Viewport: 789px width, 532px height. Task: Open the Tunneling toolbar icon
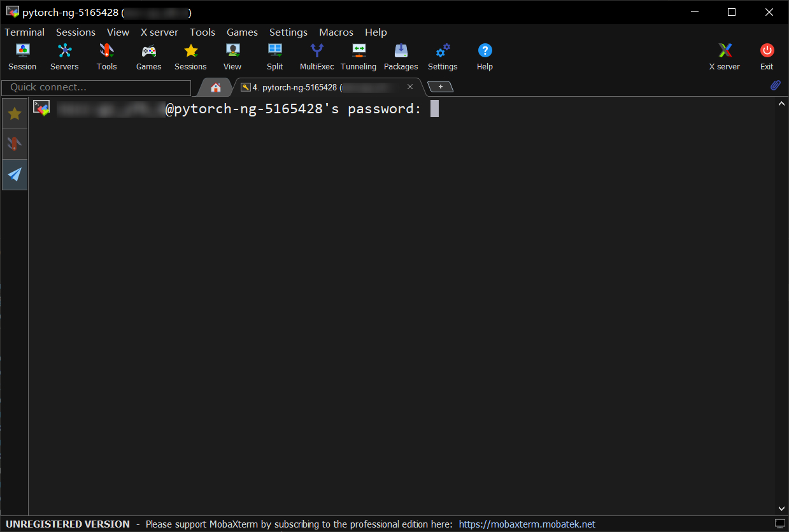pos(359,57)
